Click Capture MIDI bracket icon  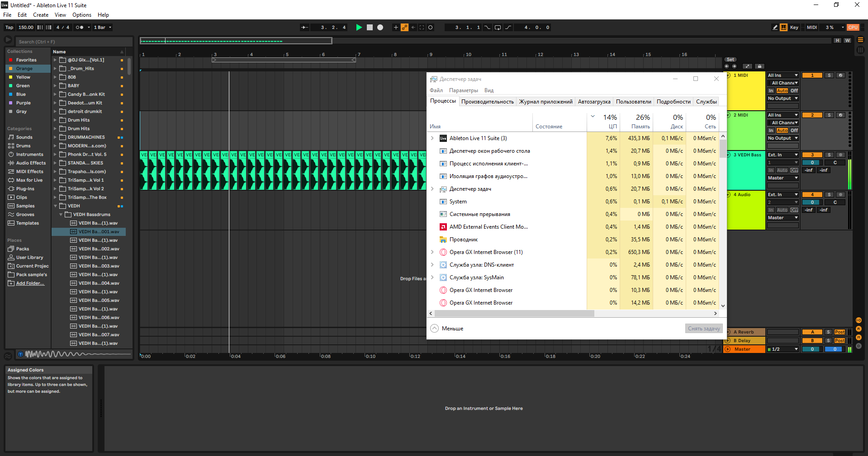click(x=422, y=28)
